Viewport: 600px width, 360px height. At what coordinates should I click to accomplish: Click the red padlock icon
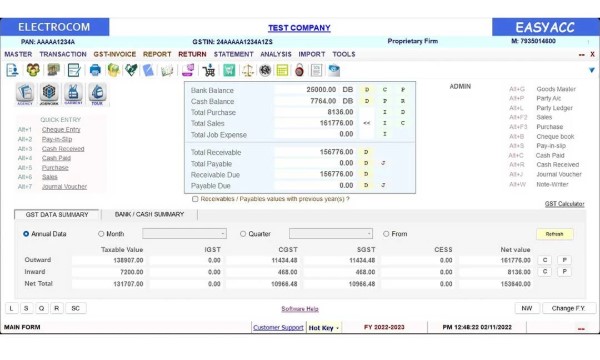pyautogui.click(x=300, y=70)
